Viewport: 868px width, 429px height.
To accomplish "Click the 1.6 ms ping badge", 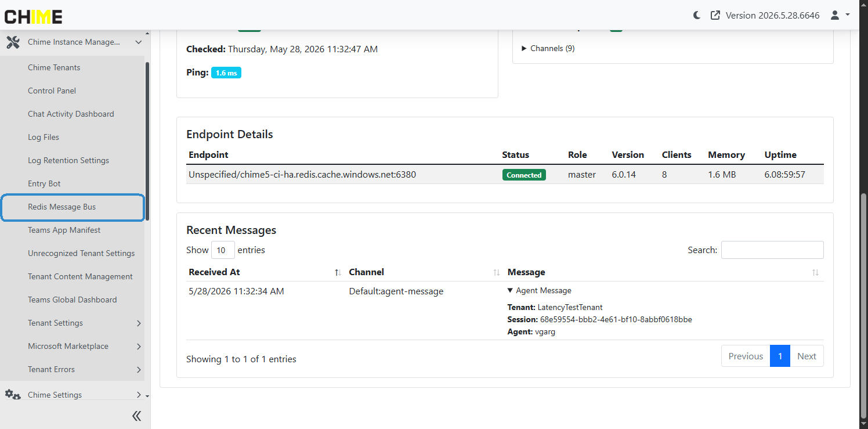I will (x=226, y=73).
